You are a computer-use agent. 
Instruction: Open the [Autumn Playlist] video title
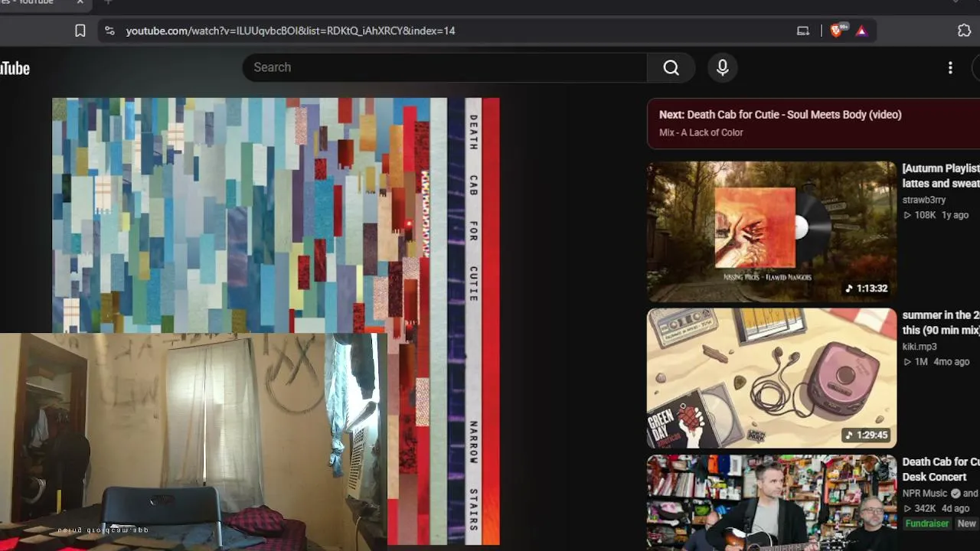(x=941, y=176)
